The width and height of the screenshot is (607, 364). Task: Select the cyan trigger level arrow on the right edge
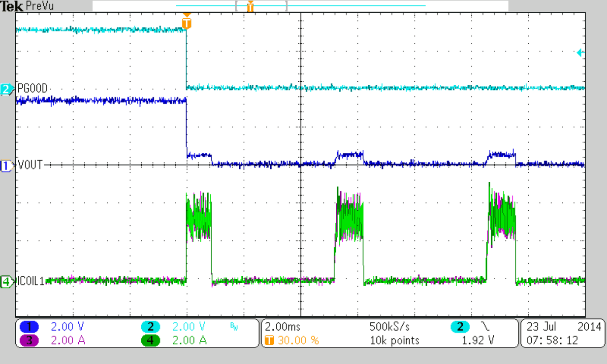click(x=580, y=52)
